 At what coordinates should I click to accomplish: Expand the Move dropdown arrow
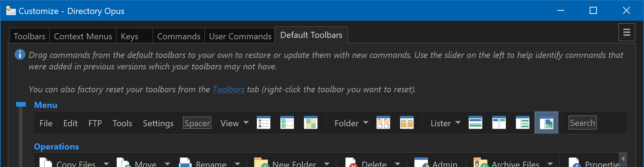tap(167, 163)
